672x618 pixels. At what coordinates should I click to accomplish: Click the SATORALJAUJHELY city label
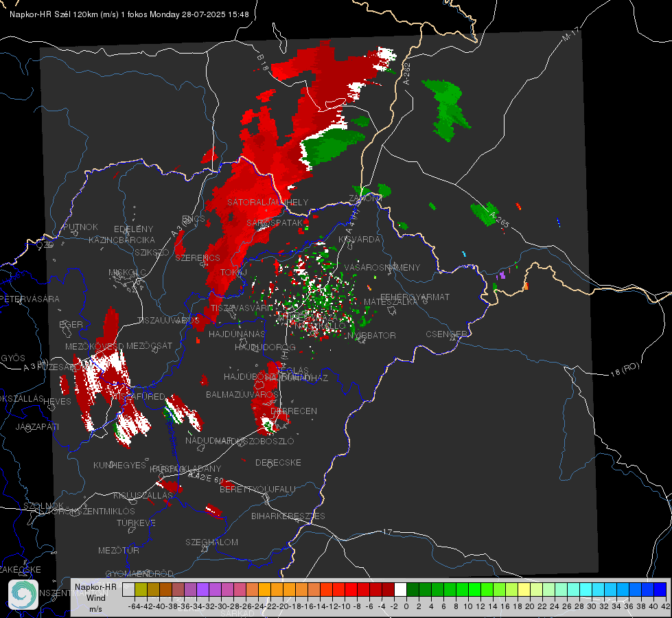pos(268,202)
